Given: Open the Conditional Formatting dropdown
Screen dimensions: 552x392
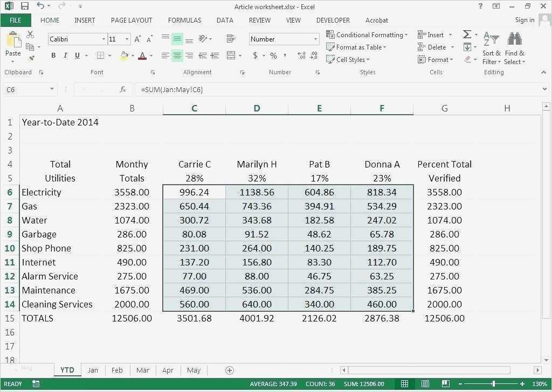Looking at the screenshot, I should [367, 35].
